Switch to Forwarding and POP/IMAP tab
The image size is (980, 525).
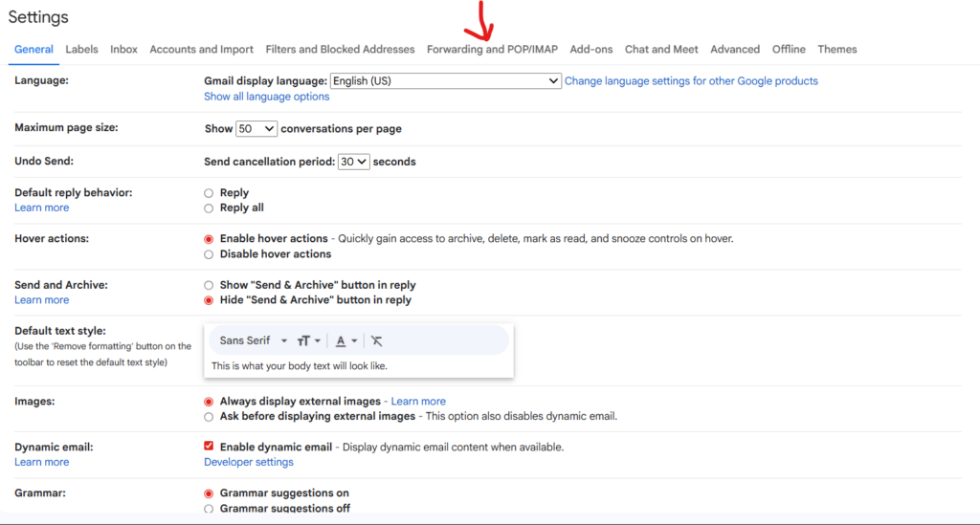point(492,49)
